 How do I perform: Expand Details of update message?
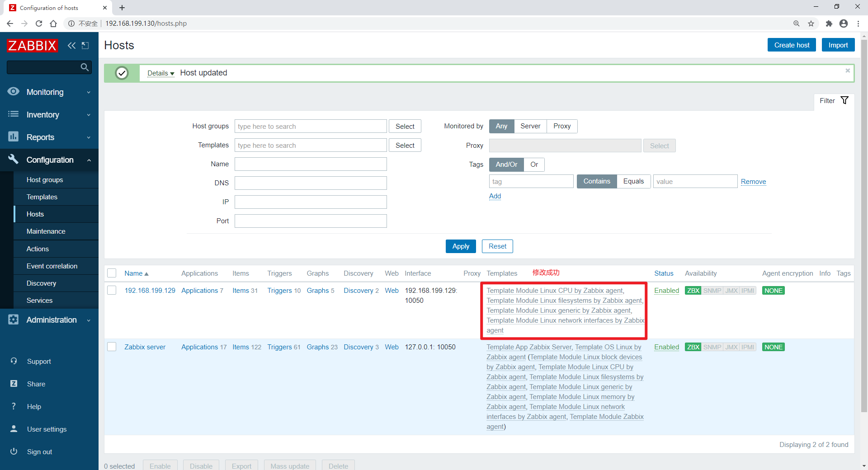click(161, 73)
